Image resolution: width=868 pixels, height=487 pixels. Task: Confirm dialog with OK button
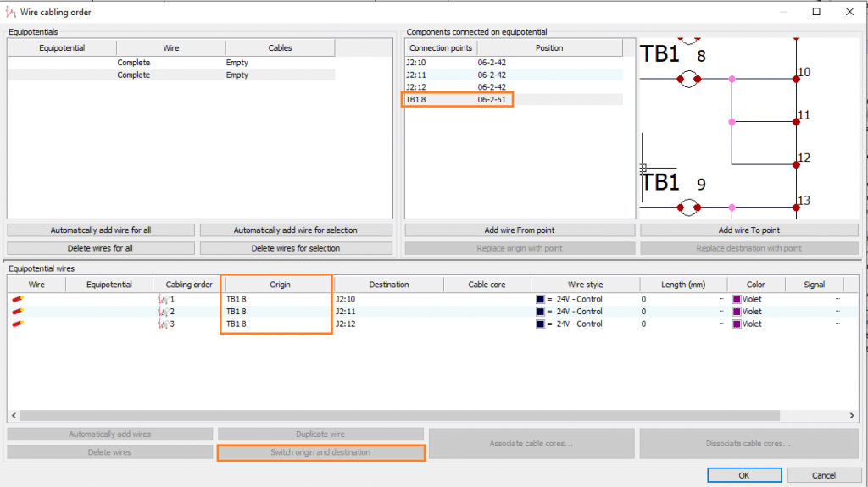tap(743, 474)
